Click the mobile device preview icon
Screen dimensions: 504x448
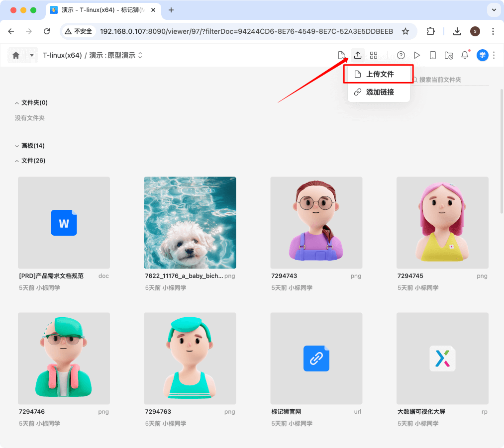click(x=433, y=55)
